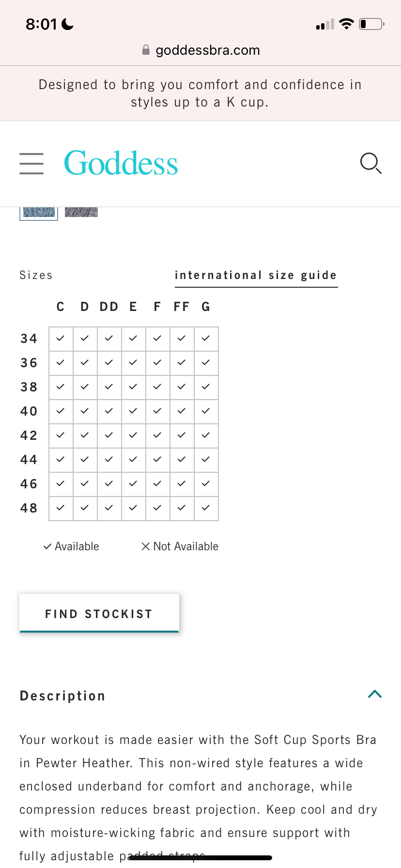Tap the Description section heading
Viewport: 401px width, 868px height.
tap(62, 696)
